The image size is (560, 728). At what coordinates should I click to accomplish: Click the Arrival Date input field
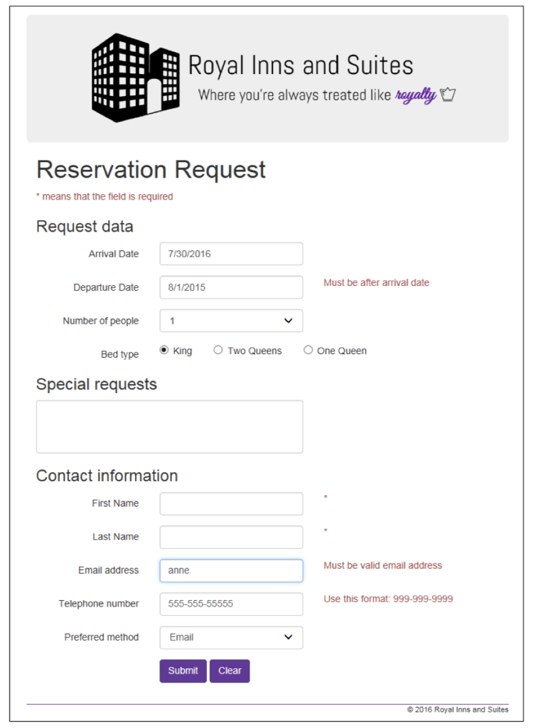pos(230,254)
